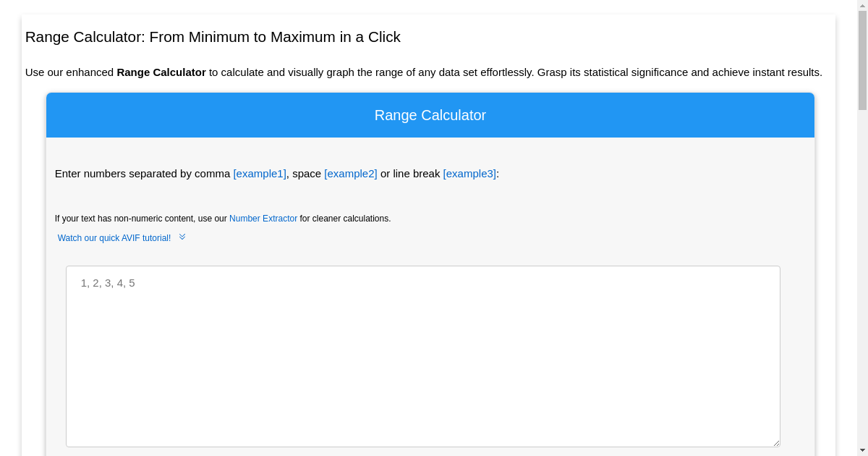868x456 pixels.
Task: Click the placeholder text '1, 2, 3, 4, 5'
Action: 107,283
